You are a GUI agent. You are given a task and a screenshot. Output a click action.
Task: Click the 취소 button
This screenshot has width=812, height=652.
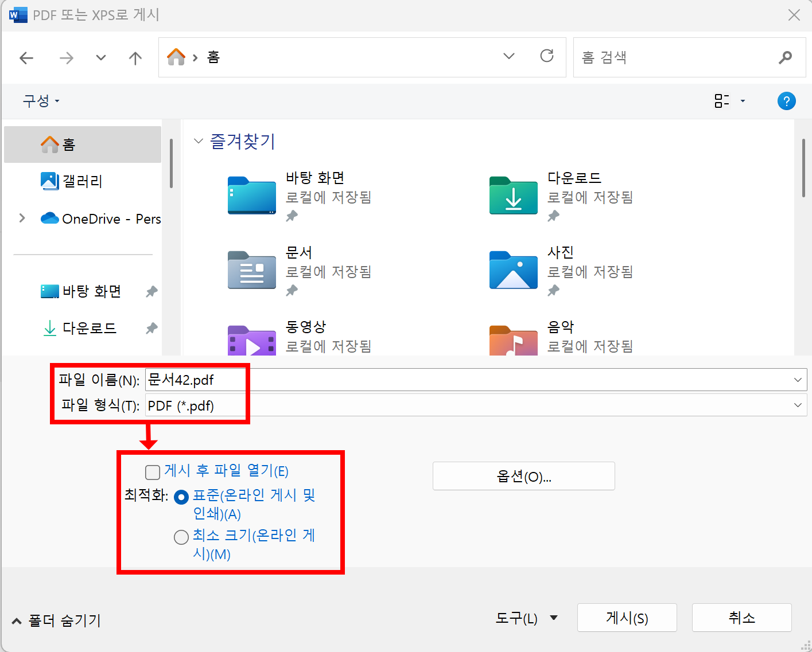pos(741,618)
